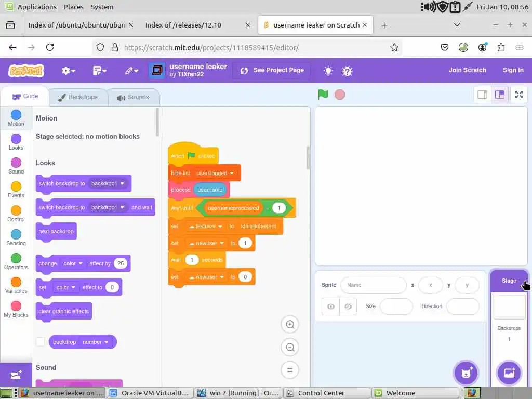This screenshot has height=399, width=532.
Task: Open newuser dropdown in set to 1 block
Action: [206, 243]
